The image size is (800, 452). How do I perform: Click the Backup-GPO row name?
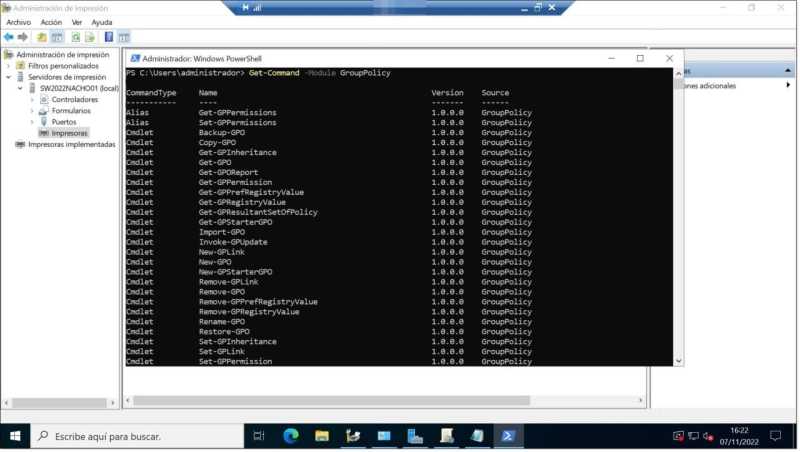point(221,133)
